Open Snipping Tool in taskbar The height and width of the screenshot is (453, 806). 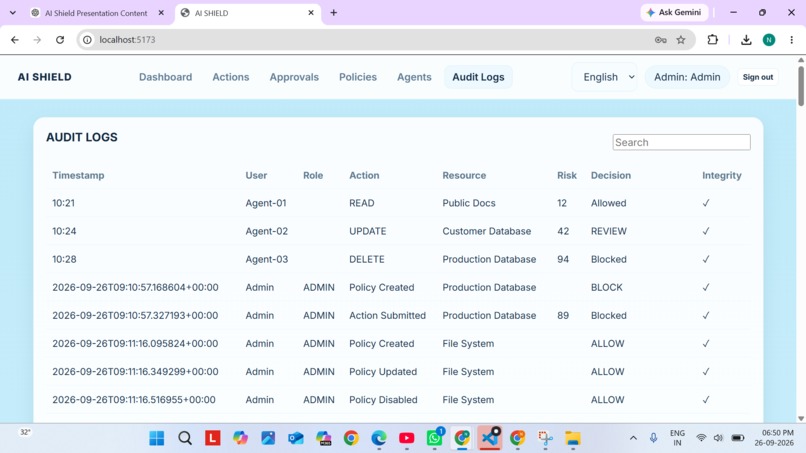545,438
